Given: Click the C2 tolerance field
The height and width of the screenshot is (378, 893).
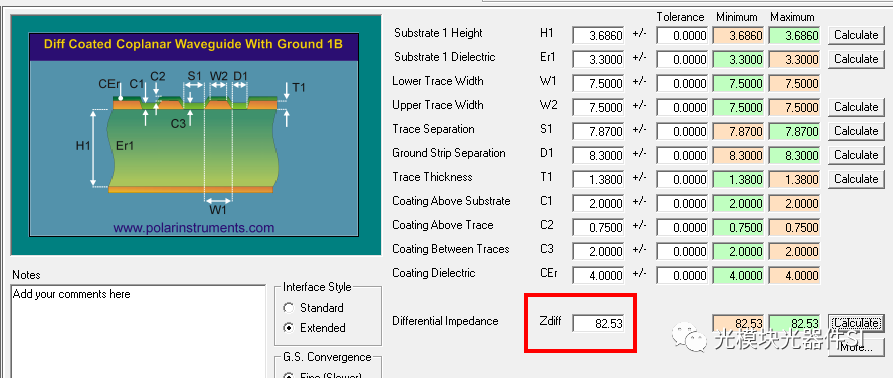Looking at the screenshot, I should click(x=682, y=227).
